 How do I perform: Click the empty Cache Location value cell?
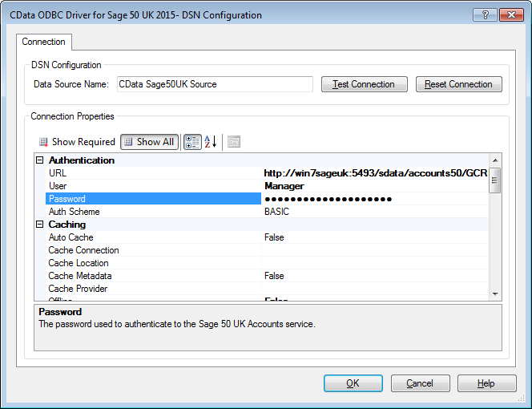375,263
